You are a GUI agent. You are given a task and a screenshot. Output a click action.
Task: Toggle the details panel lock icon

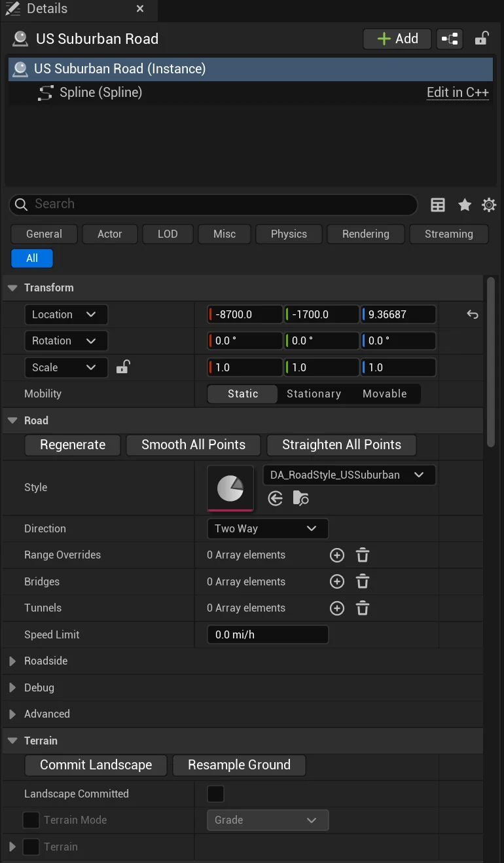(481, 39)
